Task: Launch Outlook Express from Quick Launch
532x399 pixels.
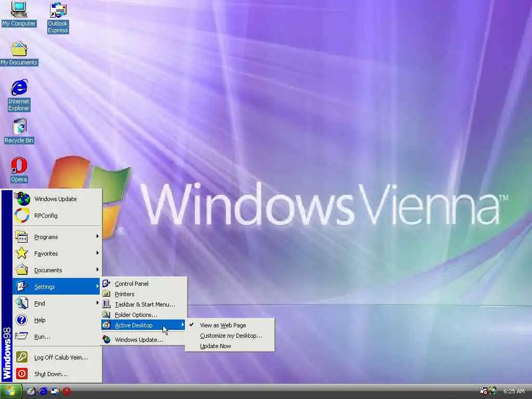Action: click(55, 391)
